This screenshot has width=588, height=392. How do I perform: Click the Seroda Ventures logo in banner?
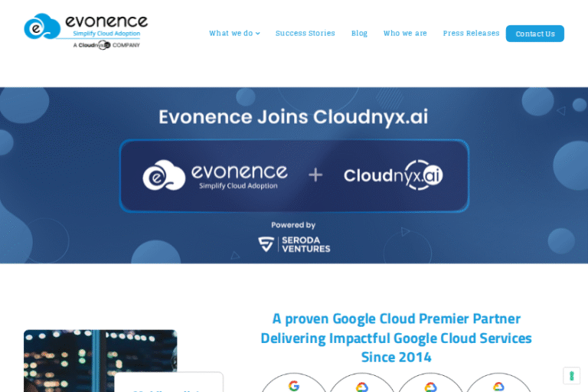coord(294,243)
